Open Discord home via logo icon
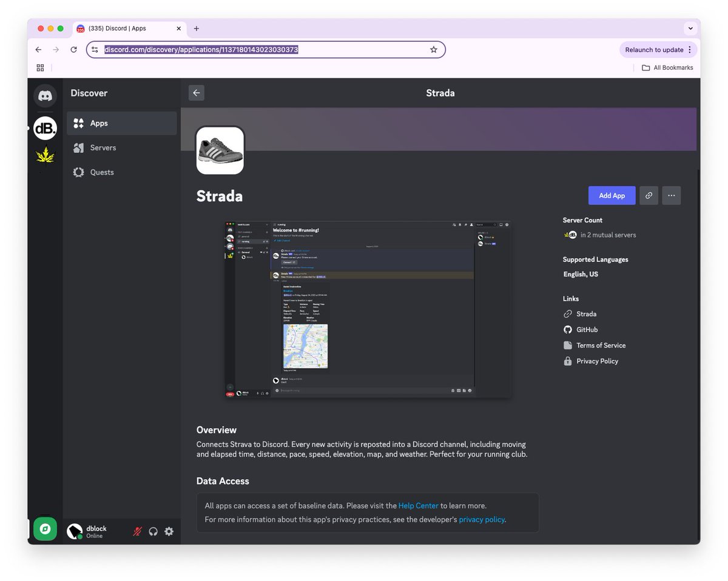Viewport: 728px width, 581px height. [45, 95]
